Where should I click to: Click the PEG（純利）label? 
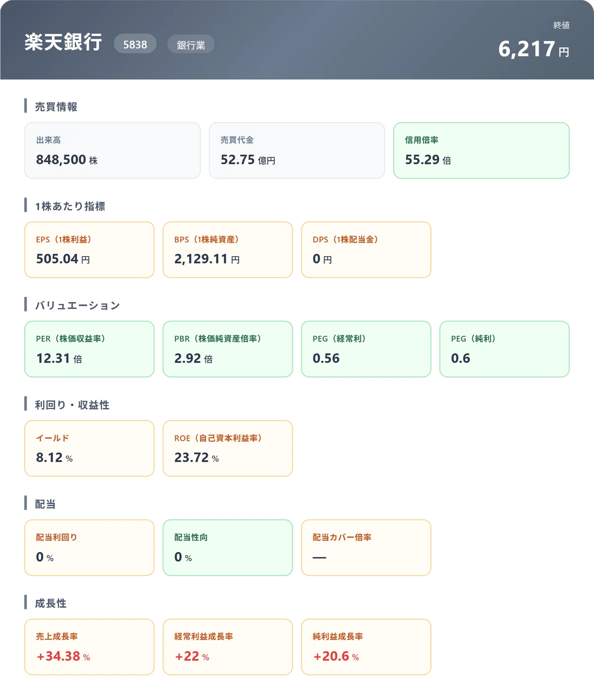tap(473, 339)
